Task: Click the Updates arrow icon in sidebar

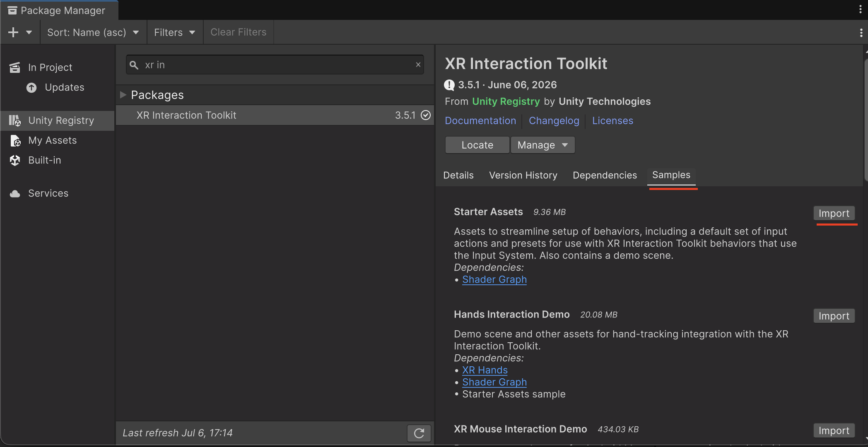Action: [31, 87]
